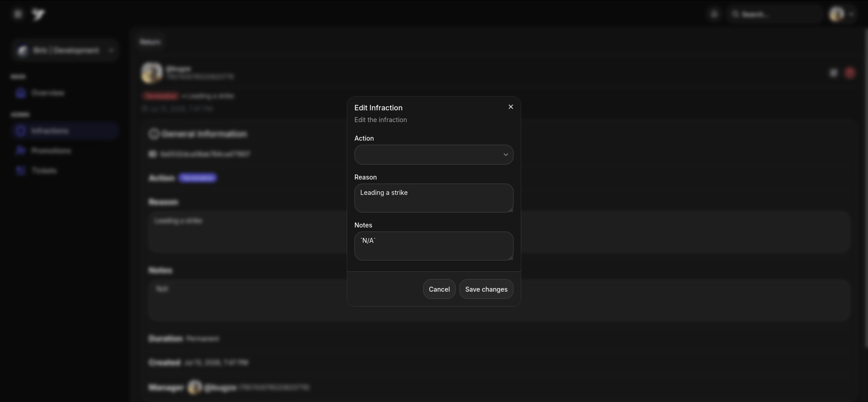Click the Return link behind the dialog
The height and width of the screenshot is (402, 868).
[150, 42]
